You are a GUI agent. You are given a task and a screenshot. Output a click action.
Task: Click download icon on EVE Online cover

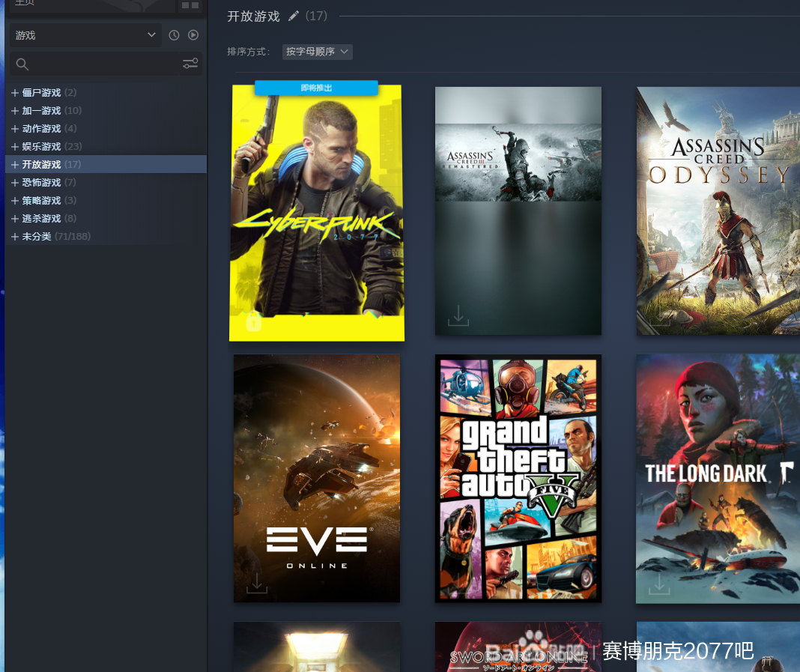pyautogui.click(x=257, y=583)
